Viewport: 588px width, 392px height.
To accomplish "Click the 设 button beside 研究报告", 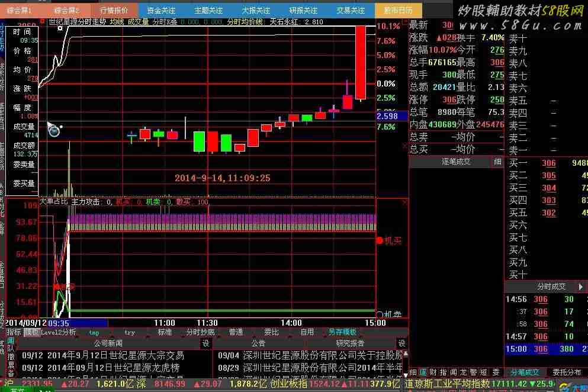I will point(402,343).
